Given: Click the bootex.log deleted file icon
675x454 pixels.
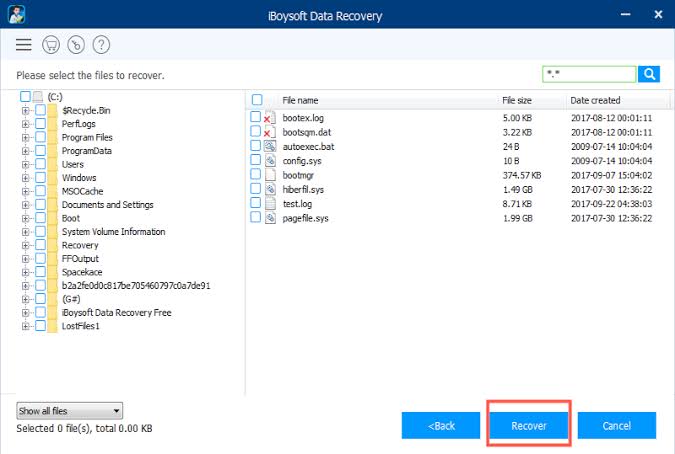Looking at the screenshot, I should 270,118.
